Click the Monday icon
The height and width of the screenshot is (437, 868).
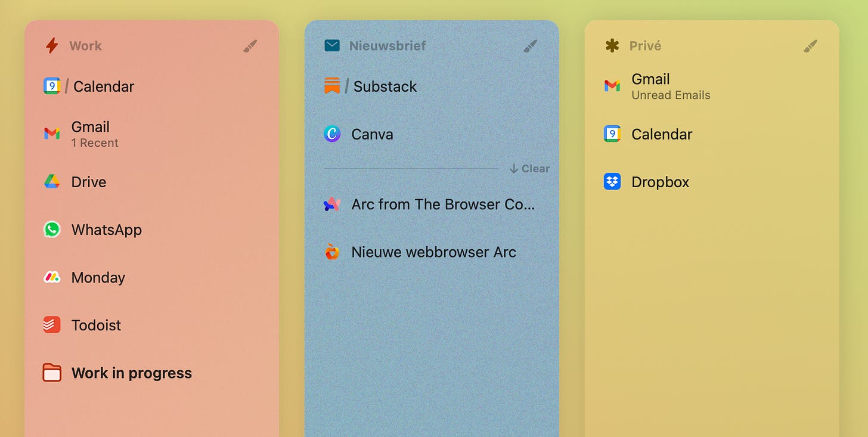click(x=52, y=277)
